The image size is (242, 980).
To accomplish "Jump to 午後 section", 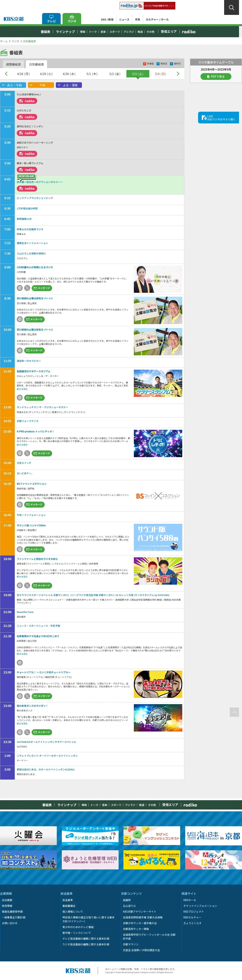I will [x=41, y=85].
